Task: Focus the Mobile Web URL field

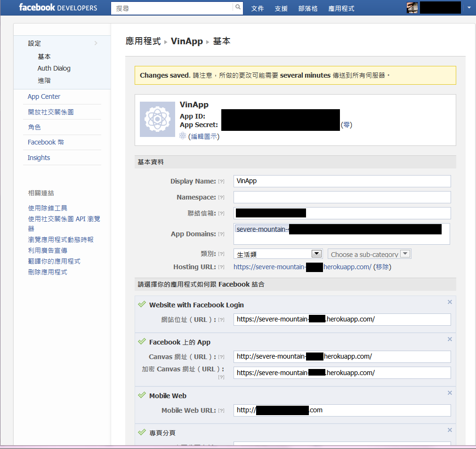Action: pos(342,410)
